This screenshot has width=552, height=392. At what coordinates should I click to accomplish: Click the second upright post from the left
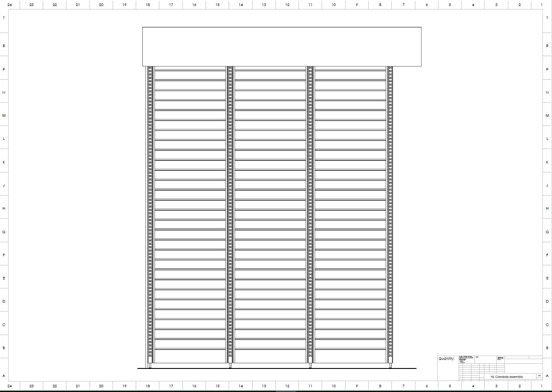point(230,214)
